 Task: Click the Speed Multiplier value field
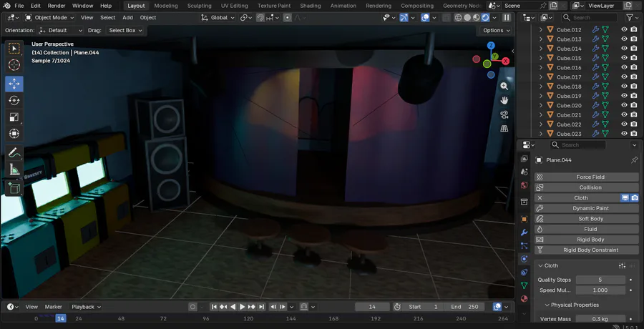click(600, 290)
